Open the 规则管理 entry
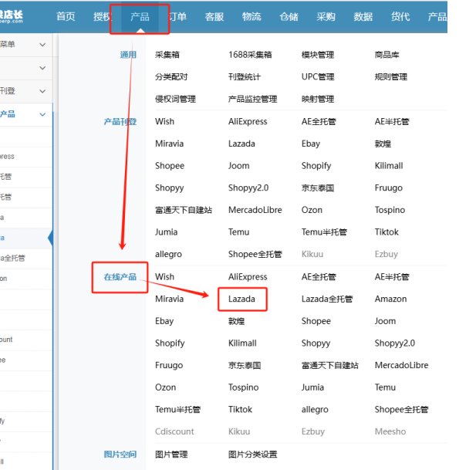Image resolution: width=476 pixels, height=470 pixels. [391, 77]
